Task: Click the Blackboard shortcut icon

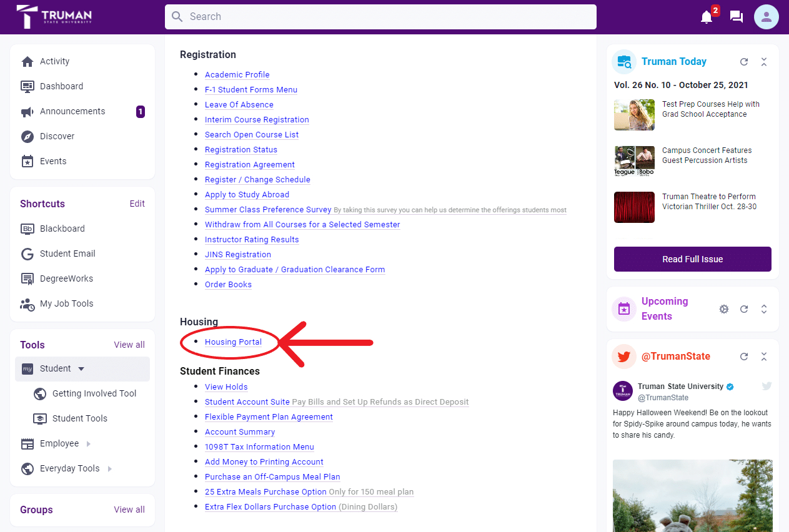Action: 27,229
